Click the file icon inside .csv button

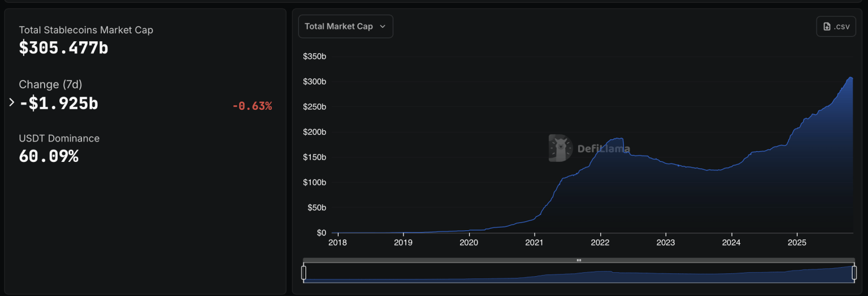click(x=827, y=27)
